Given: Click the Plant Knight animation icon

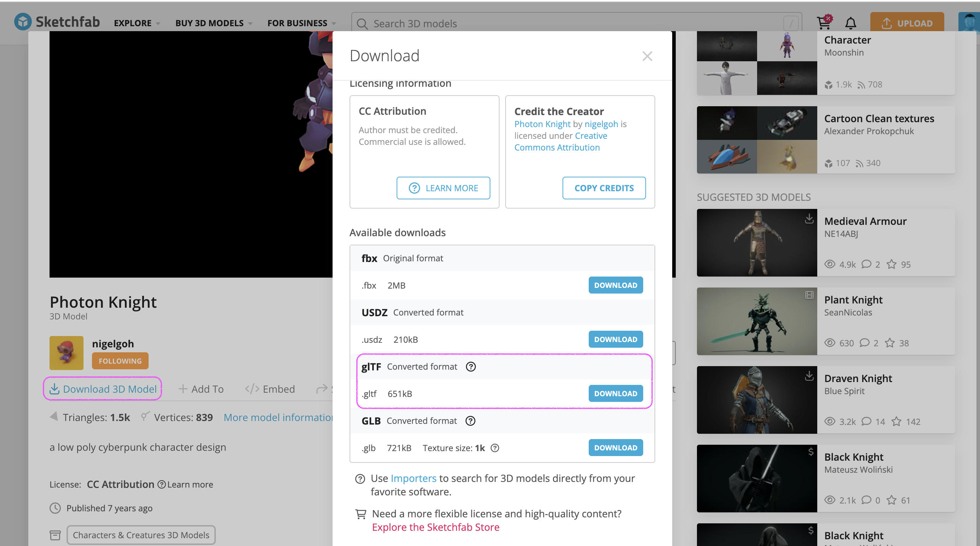Looking at the screenshot, I should click(x=809, y=295).
